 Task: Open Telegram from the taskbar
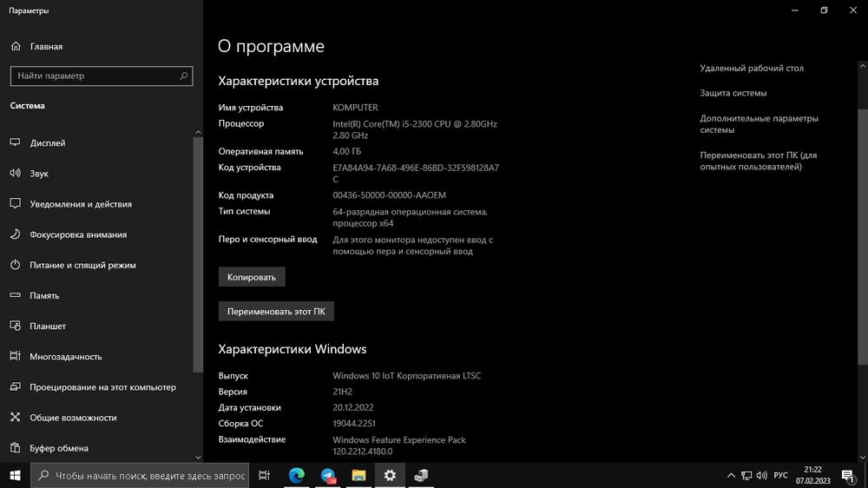coord(328,475)
